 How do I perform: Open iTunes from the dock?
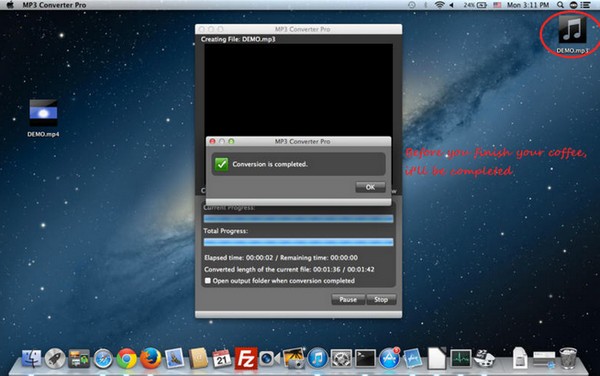coord(317,359)
